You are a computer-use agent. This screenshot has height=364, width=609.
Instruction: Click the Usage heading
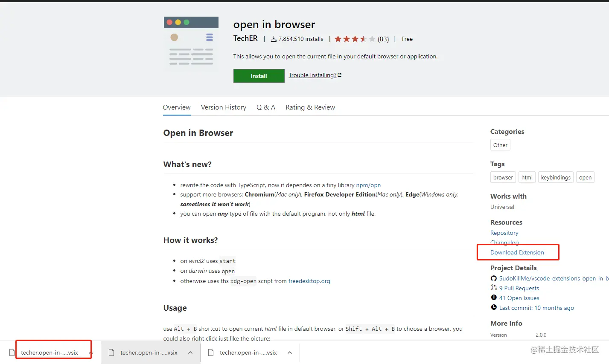click(x=175, y=308)
